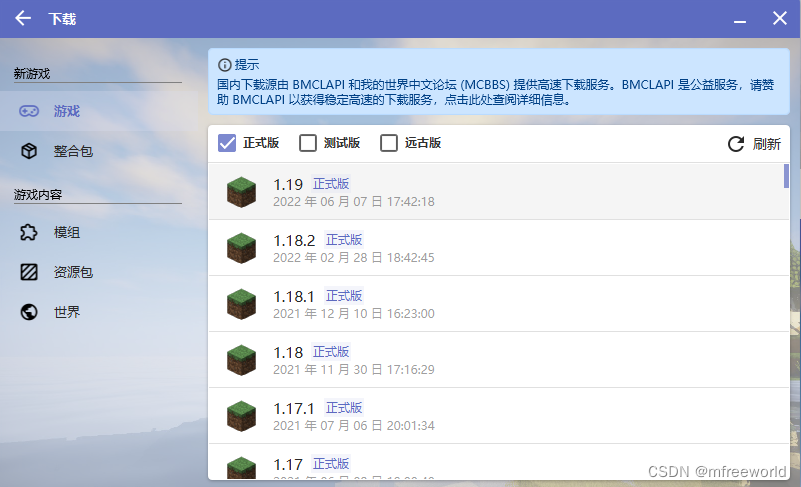Click date 2021 年 12 月 10 日 16:23:00
This screenshot has width=801, height=487.
click(x=354, y=314)
